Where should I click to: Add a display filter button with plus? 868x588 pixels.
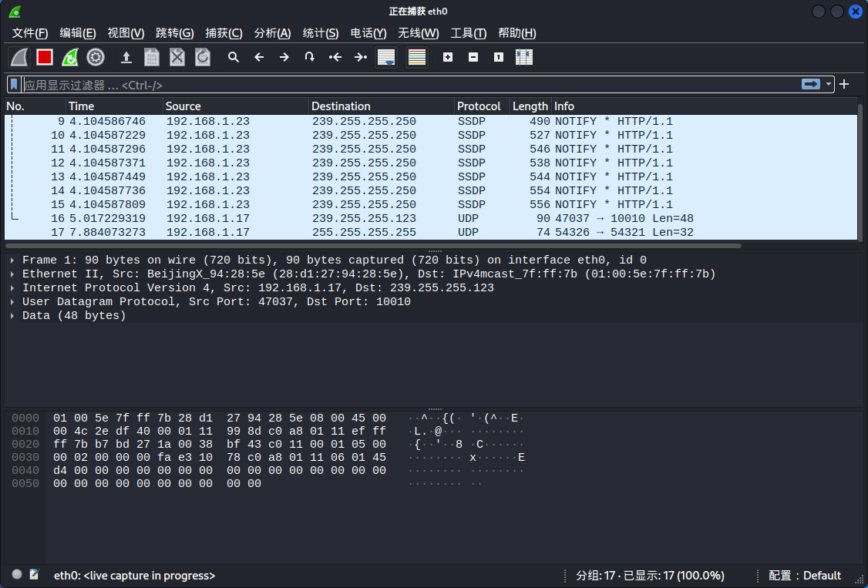tap(844, 84)
